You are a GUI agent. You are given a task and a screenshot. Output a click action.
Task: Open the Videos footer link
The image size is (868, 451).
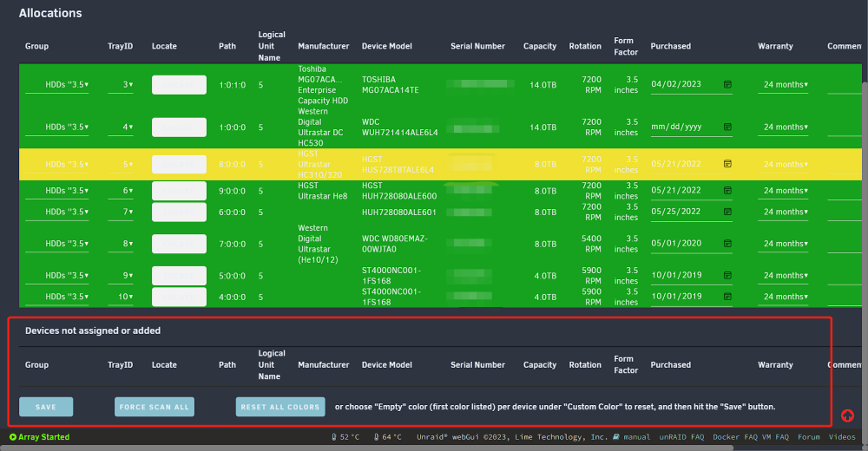pos(842,437)
